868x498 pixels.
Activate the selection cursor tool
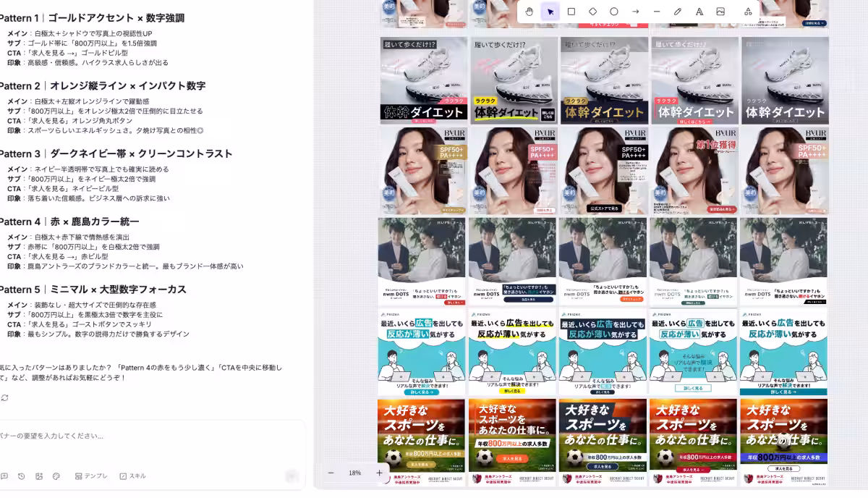click(550, 12)
